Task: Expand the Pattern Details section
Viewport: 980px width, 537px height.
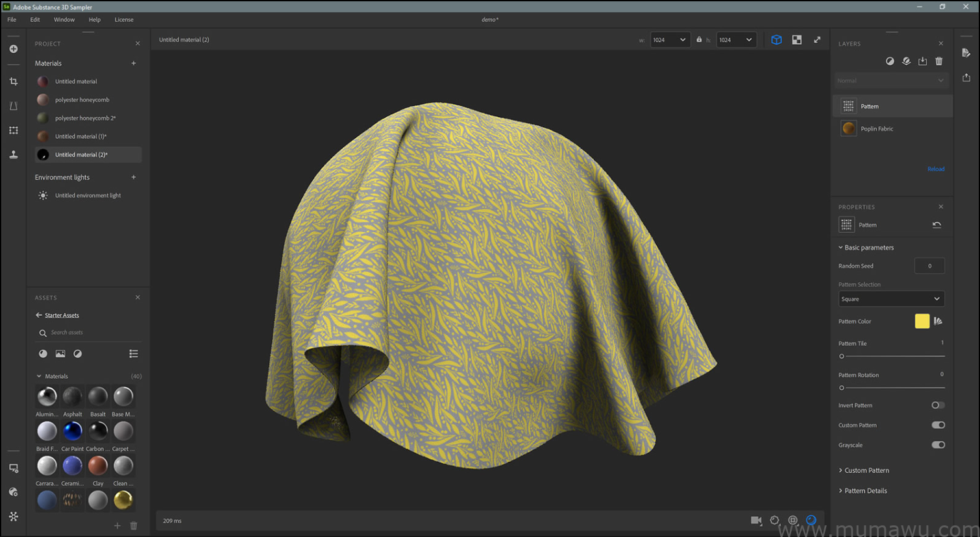Action: (x=865, y=491)
